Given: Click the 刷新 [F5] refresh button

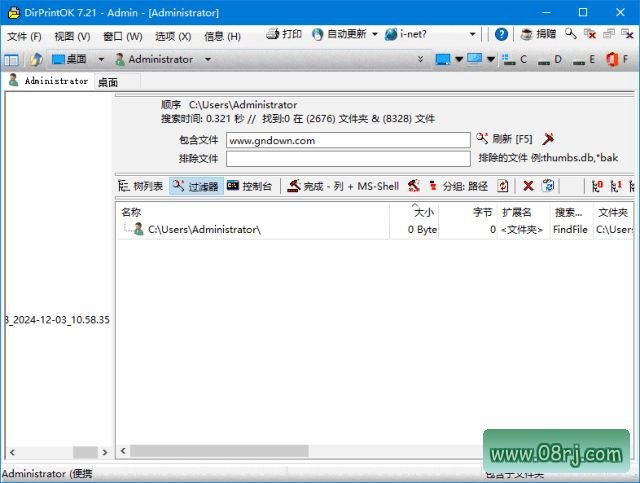Looking at the screenshot, I should tap(504, 139).
